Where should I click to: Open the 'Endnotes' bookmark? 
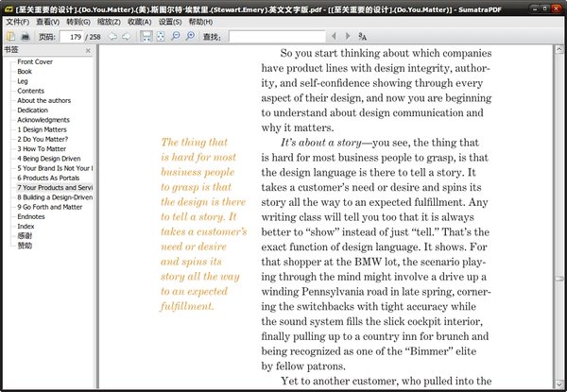tap(31, 216)
